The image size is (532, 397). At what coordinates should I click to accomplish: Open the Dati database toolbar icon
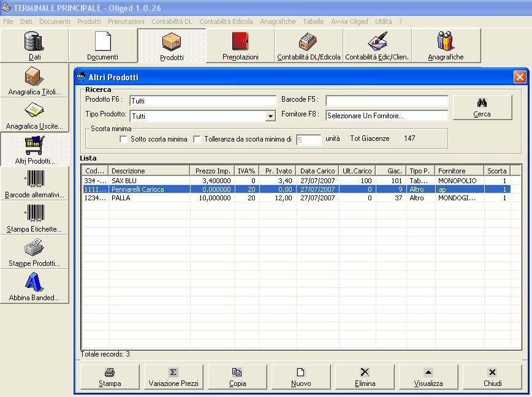point(34,45)
